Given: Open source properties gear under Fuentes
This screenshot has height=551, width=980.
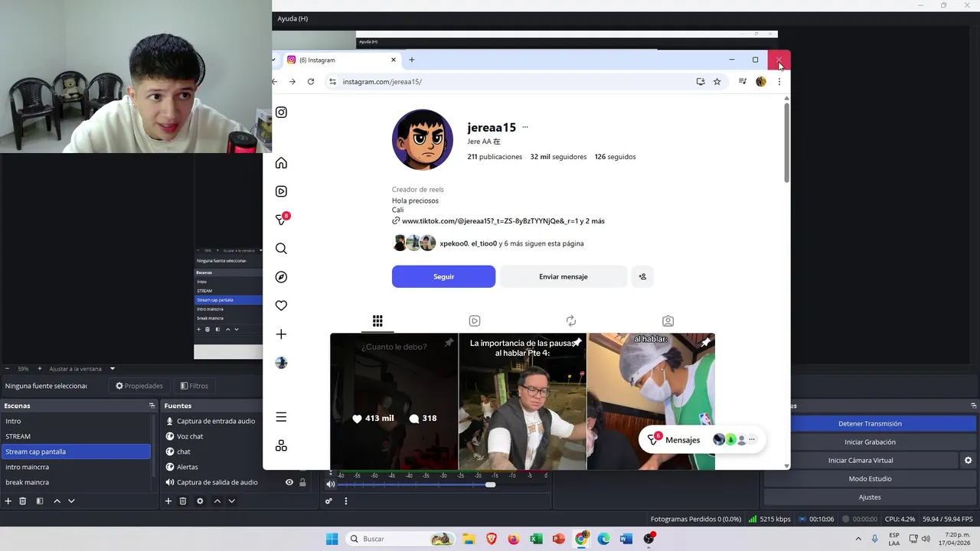Looking at the screenshot, I should (200, 501).
